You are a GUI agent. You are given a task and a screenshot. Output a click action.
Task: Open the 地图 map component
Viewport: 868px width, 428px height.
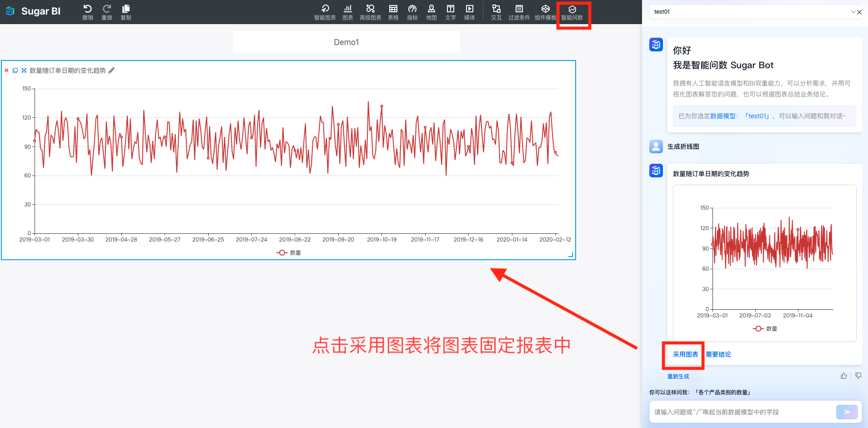click(431, 12)
